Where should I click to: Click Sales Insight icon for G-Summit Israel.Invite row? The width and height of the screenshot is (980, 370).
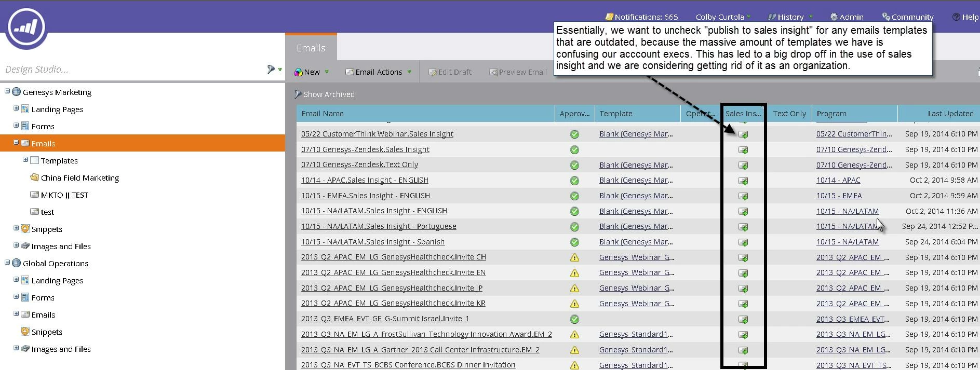click(x=743, y=319)
